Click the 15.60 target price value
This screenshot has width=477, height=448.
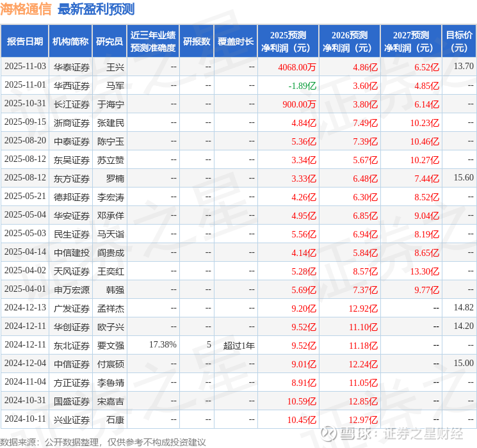[x=464, y=177]
